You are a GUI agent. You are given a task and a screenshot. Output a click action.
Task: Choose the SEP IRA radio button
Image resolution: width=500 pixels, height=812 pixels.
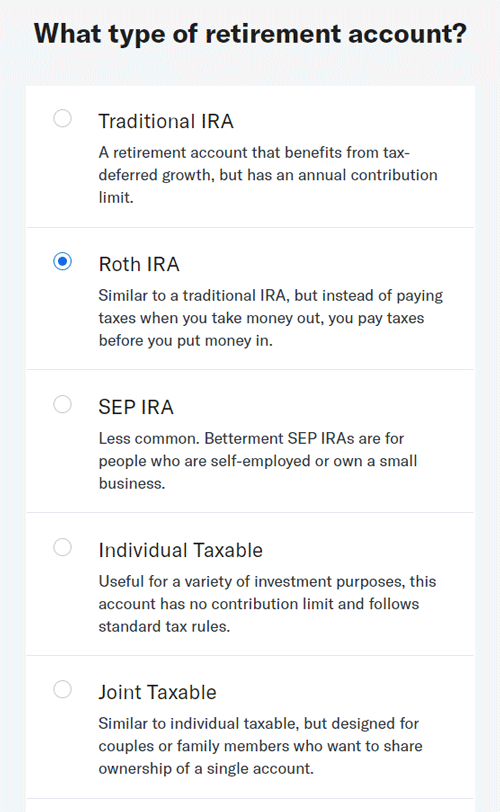(63, 404)
